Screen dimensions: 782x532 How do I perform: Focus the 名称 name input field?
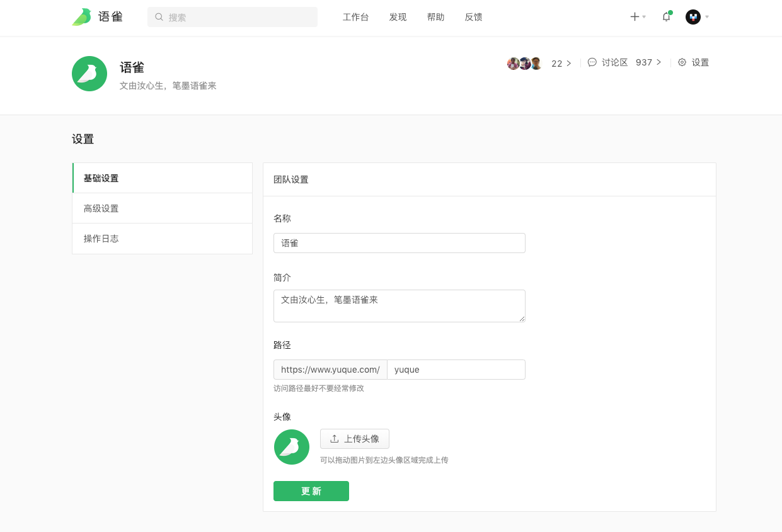(x=399, y=243)
